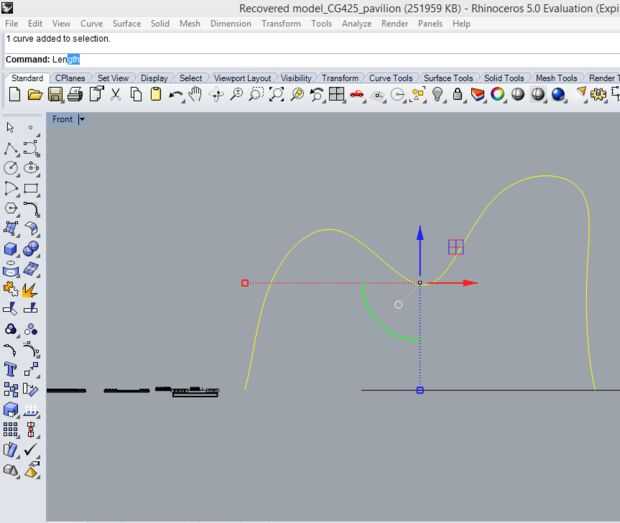Open the Analyze menu

tap(356, 23)
